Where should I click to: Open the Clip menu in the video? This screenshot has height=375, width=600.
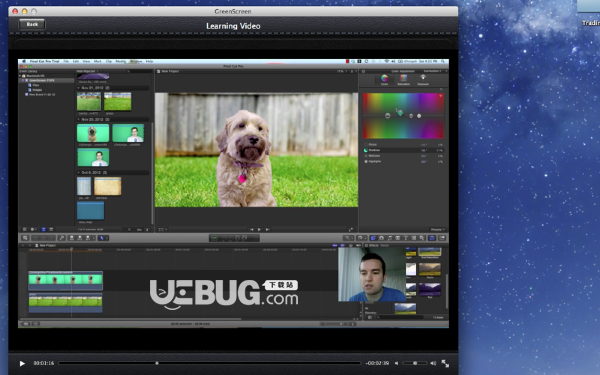(x=109, y=61)
